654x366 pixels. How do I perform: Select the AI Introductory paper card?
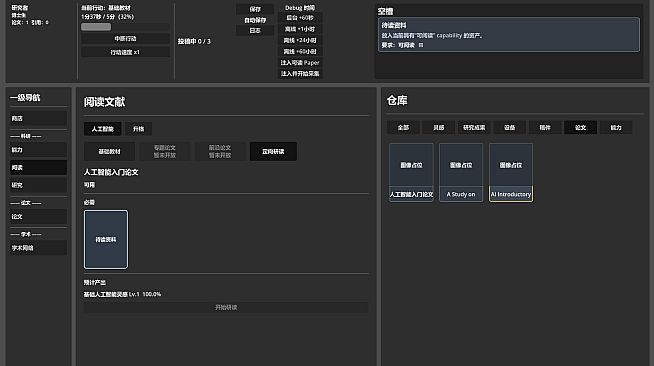coord(511,173)
